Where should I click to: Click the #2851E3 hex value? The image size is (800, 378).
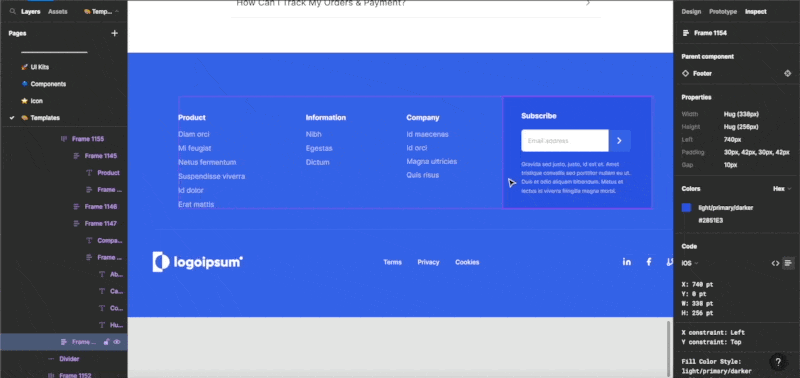(x=711, y=221)
